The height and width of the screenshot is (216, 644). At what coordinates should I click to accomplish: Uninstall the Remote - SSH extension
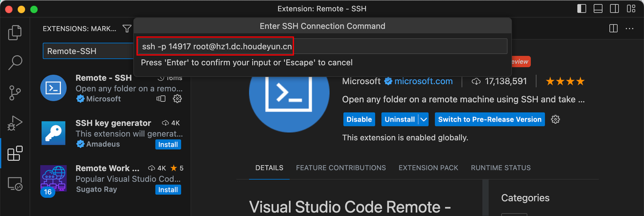click(399, 119)
